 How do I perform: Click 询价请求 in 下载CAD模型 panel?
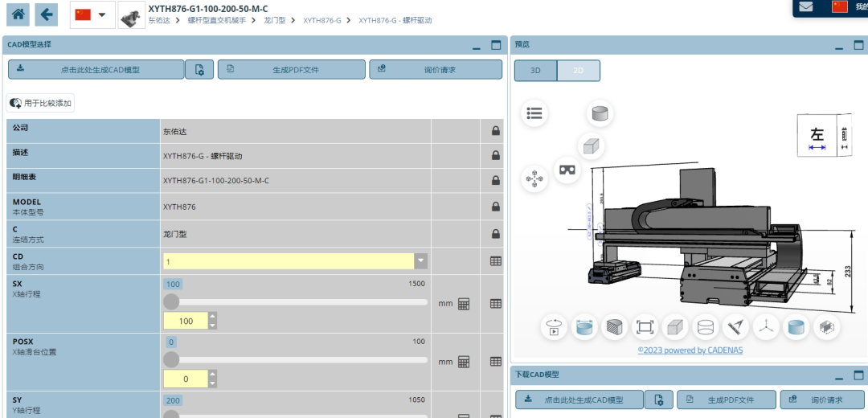(x=821, y=400)
